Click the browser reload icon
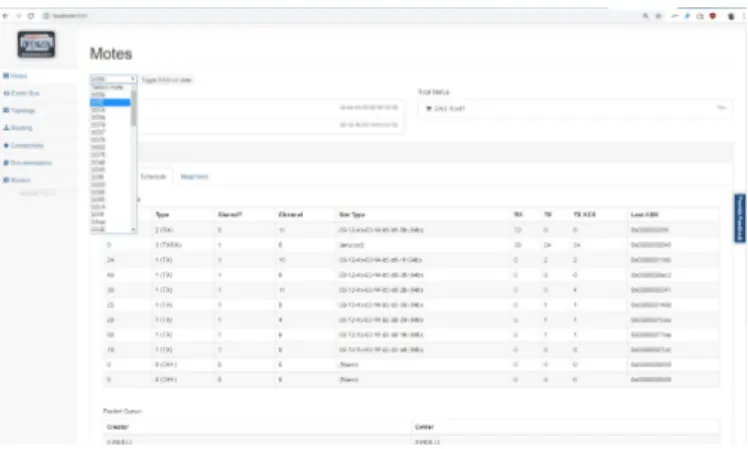The image size is (748, 449). click(x=31, y=16)
